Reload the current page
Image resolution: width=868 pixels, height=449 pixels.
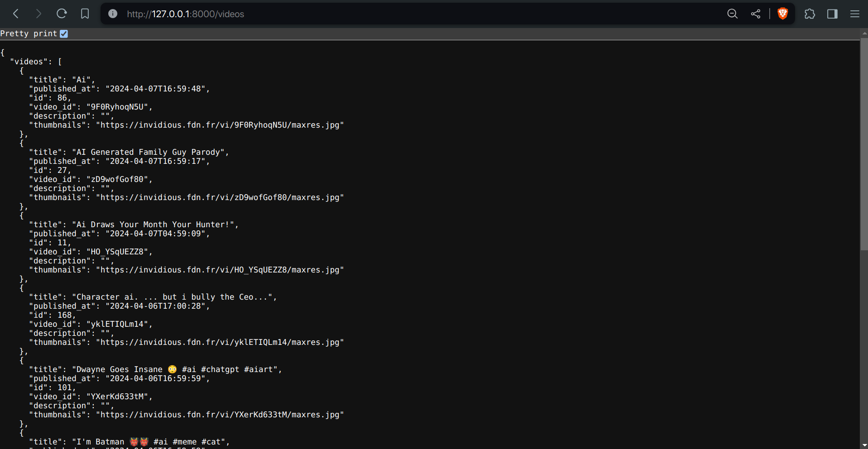pos(62,14)
